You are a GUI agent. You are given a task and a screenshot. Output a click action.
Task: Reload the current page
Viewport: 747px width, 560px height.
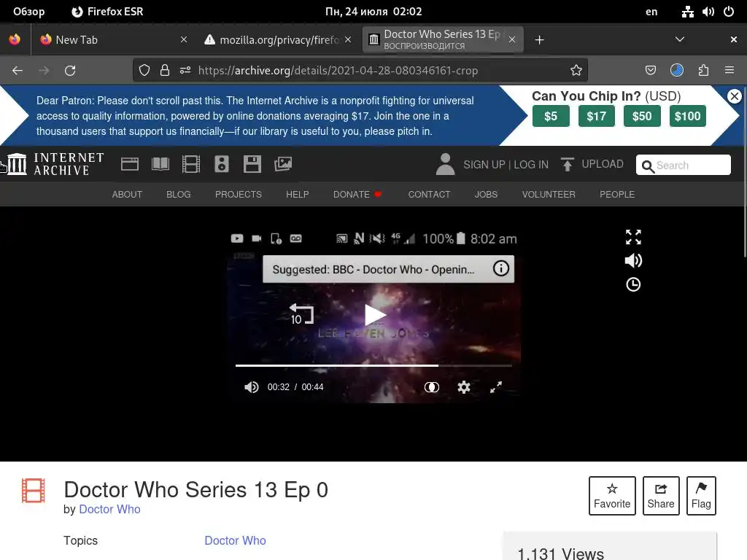point(70,71)
